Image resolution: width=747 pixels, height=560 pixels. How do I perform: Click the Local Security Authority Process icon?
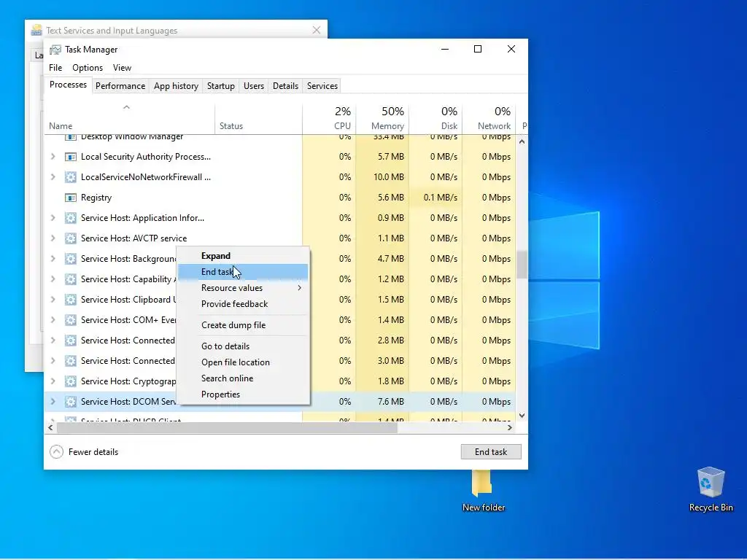point(71,157)
